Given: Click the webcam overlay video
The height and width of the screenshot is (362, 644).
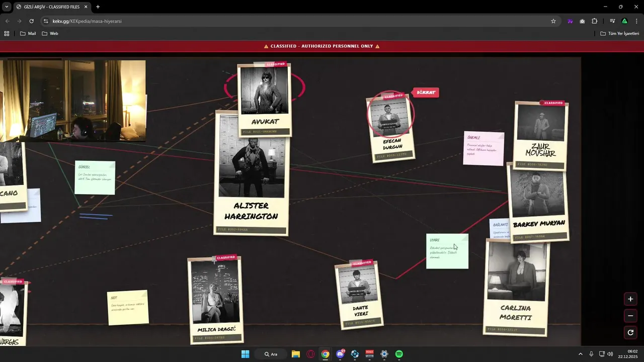Looking at the screenshot, I should (x=73, y=100).
